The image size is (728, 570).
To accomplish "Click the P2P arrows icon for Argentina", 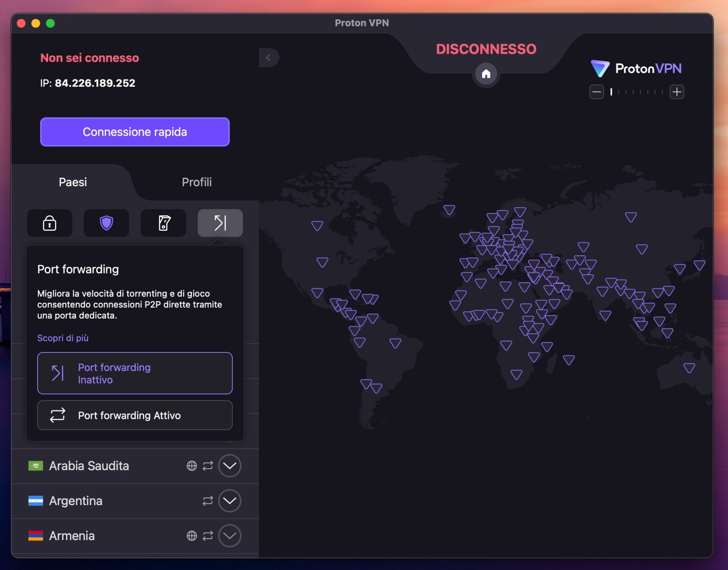I will 208,501.
